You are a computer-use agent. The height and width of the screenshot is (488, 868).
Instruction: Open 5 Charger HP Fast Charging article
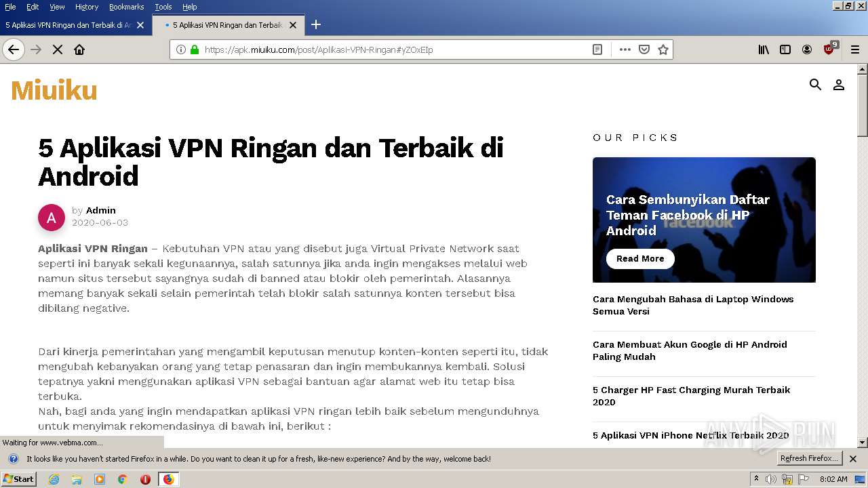pos(691,396)
